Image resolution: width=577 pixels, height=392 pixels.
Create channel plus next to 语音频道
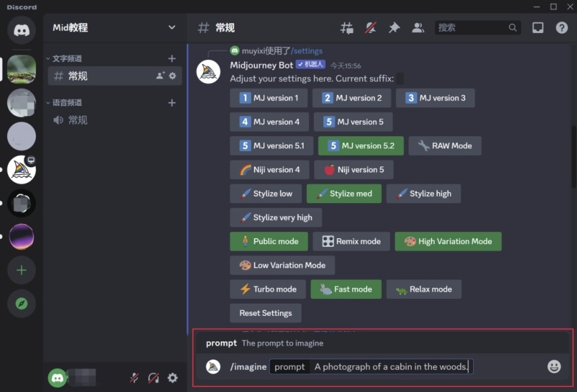[x=171, y=103]
